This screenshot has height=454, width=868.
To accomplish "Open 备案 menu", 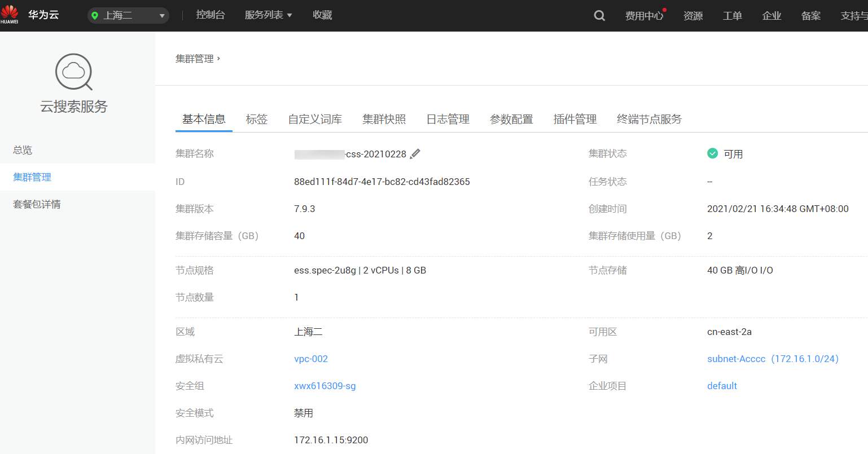I will (x=811, y=16).
